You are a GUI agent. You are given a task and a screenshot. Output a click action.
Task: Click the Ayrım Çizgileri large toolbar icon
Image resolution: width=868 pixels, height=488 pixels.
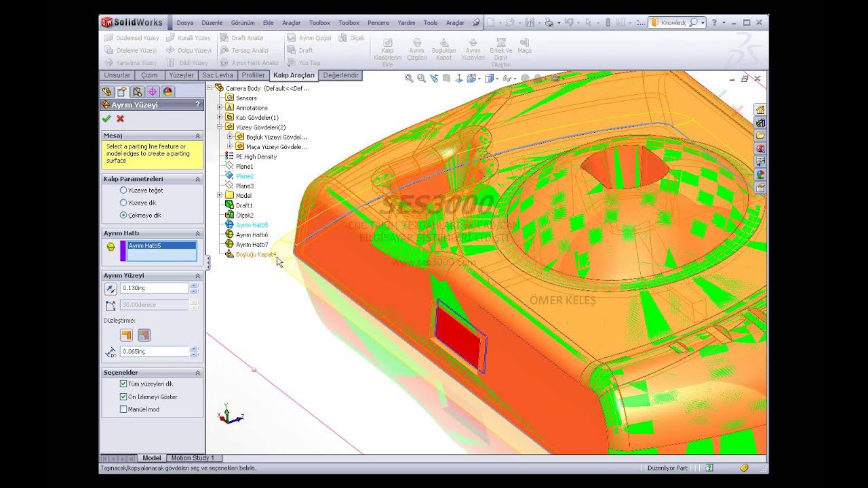416,50
